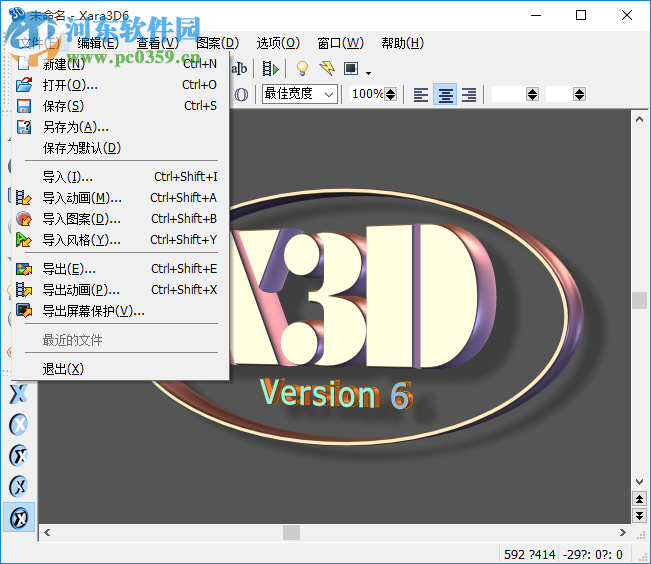Screen dimensions: 651x564
Task: Click the floppy disk icon beside 保存
Action: (x=24, y=106)
